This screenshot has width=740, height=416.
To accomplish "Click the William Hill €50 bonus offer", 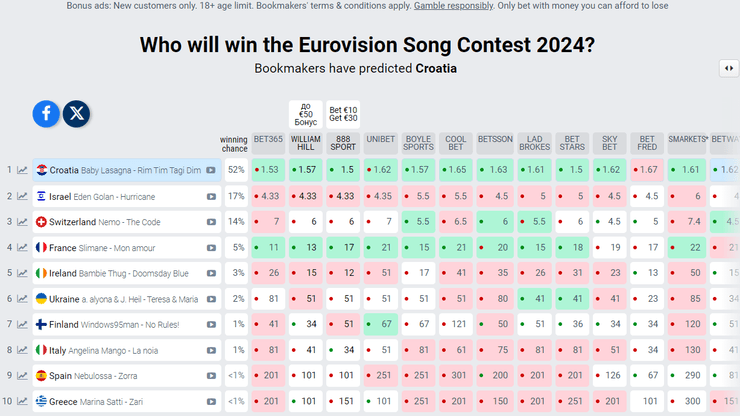I will [305, 114].
